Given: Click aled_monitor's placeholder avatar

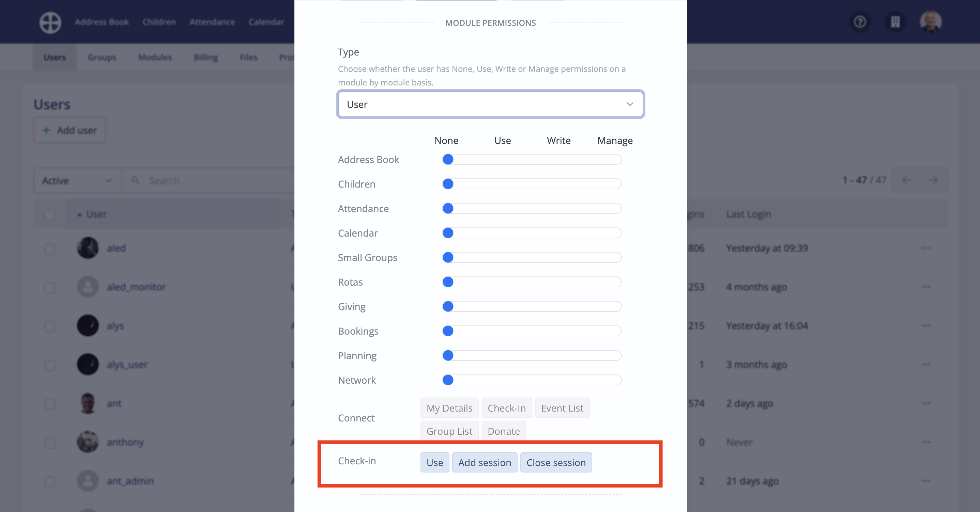Looking at the screenshot, I should [x=88, y=287].
